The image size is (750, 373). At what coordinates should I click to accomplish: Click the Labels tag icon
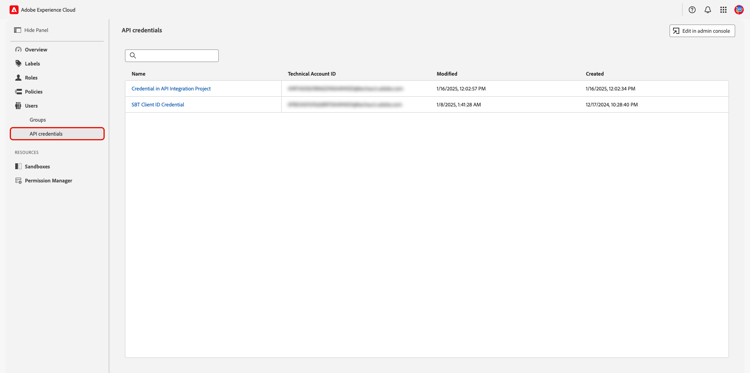click(18, 63)
